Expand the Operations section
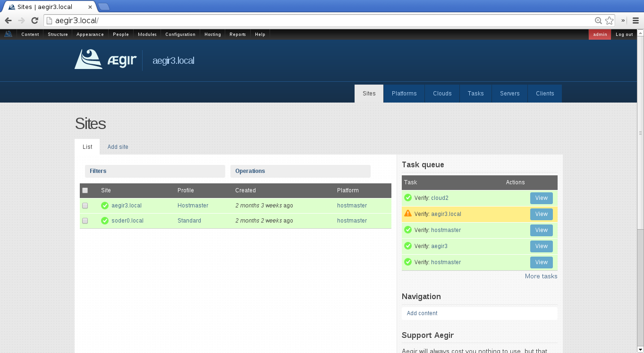Image resolution: width=644 pixels, height=353 pixels. pyautogui.click(x=250, y=171)
